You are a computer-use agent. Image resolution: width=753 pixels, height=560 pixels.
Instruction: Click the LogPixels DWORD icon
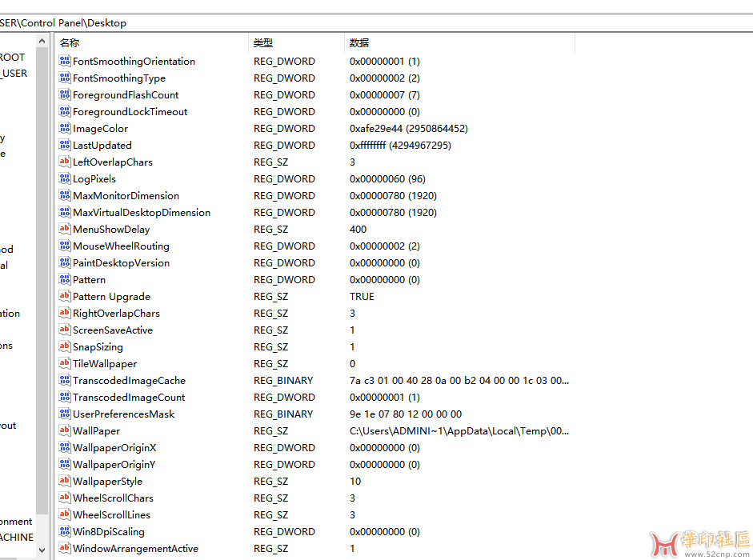65,178
